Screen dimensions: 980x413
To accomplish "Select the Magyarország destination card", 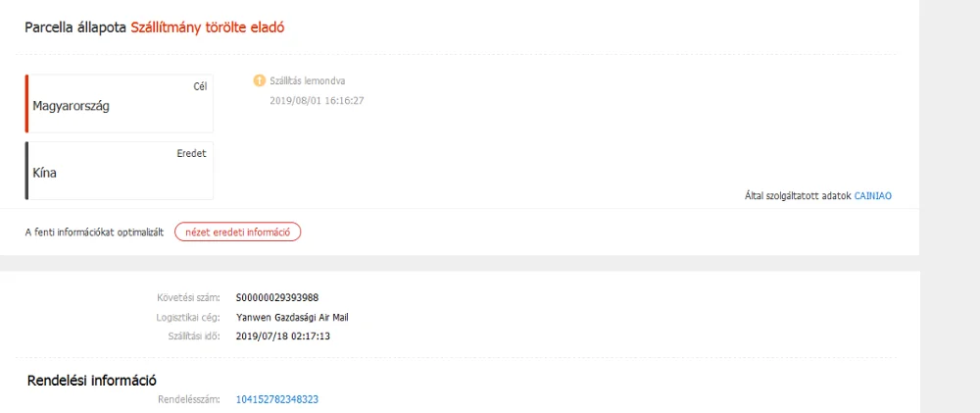I will 120,104.
